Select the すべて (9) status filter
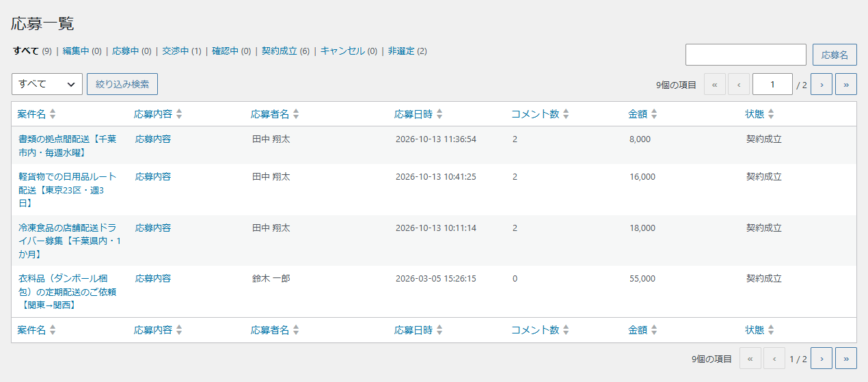This screenshot has width=868, height=382. [x=32, y=51]
